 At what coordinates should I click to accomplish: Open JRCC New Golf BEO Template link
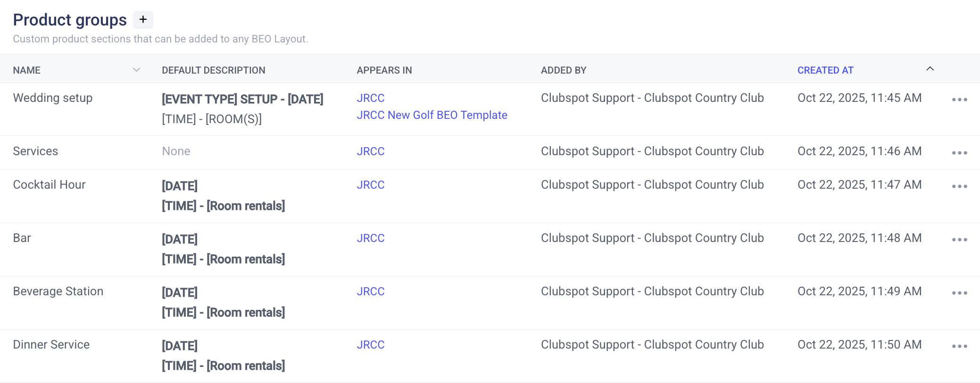pos(432,115)
